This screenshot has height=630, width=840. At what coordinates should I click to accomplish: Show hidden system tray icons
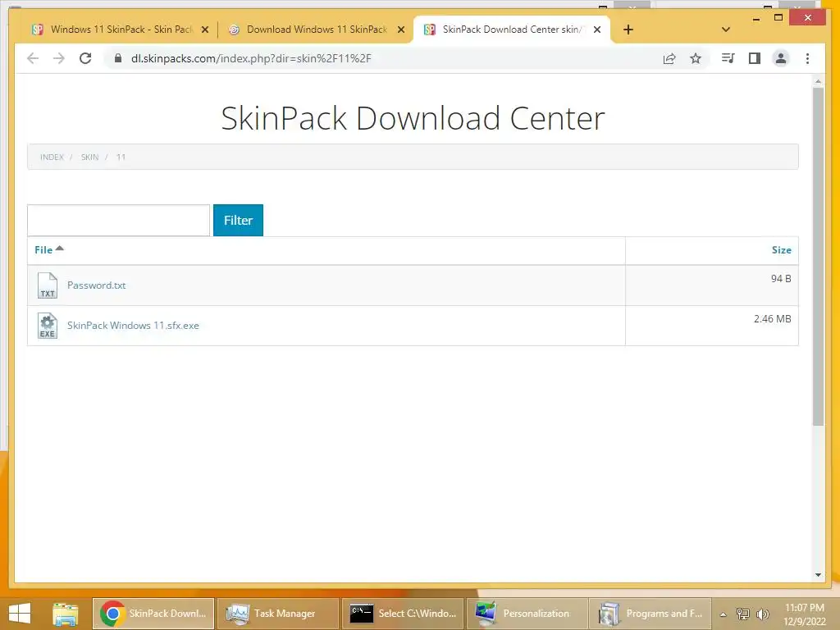point(724,614)
